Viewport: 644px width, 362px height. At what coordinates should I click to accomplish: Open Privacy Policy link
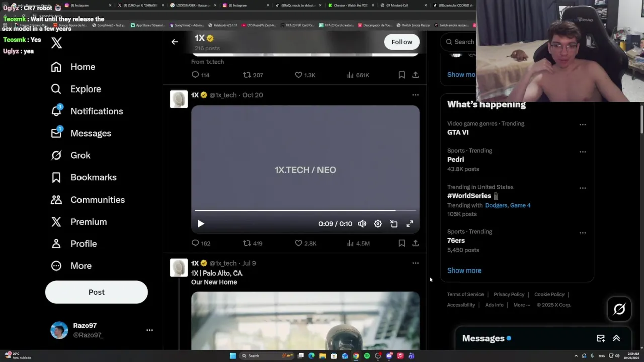(509, 294)
